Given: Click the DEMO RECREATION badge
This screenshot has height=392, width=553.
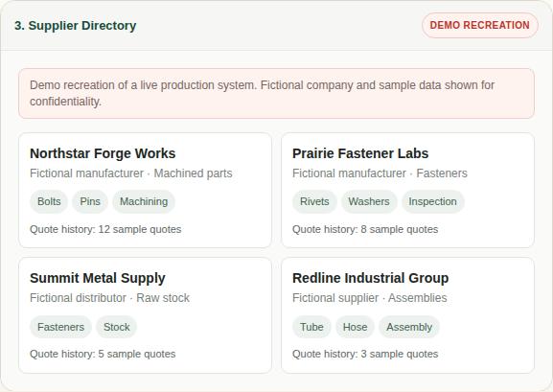Looking at the screenshot, I should (479, 26).
